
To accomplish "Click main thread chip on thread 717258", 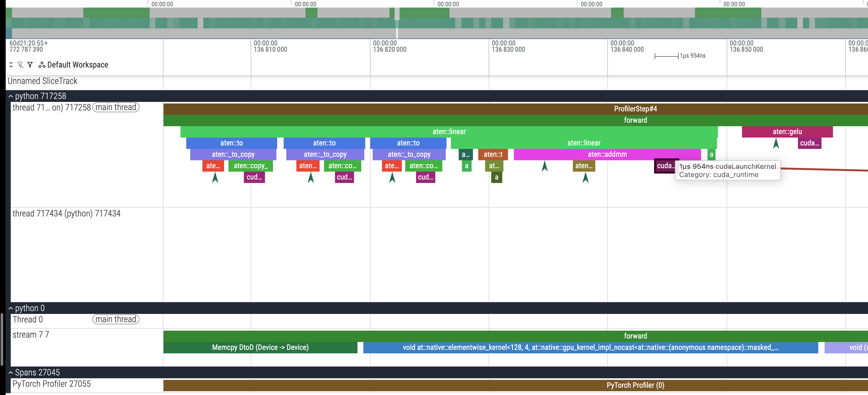I will pos(116,107).
